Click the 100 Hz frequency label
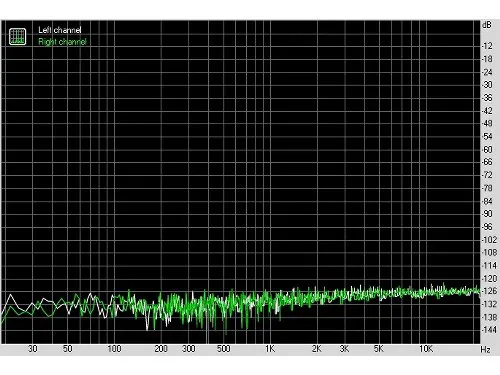500x375 pixels. point(114,349)
